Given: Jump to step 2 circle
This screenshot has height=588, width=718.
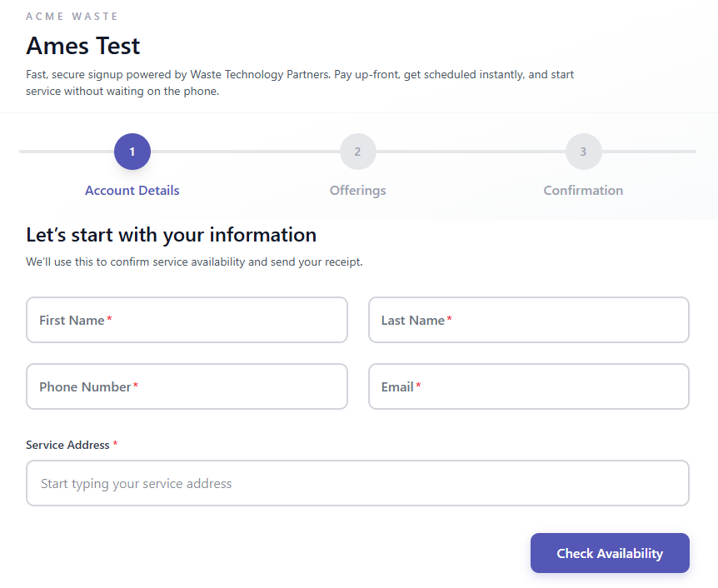Looking at the screenshot, I should click(x=357, y=152).
